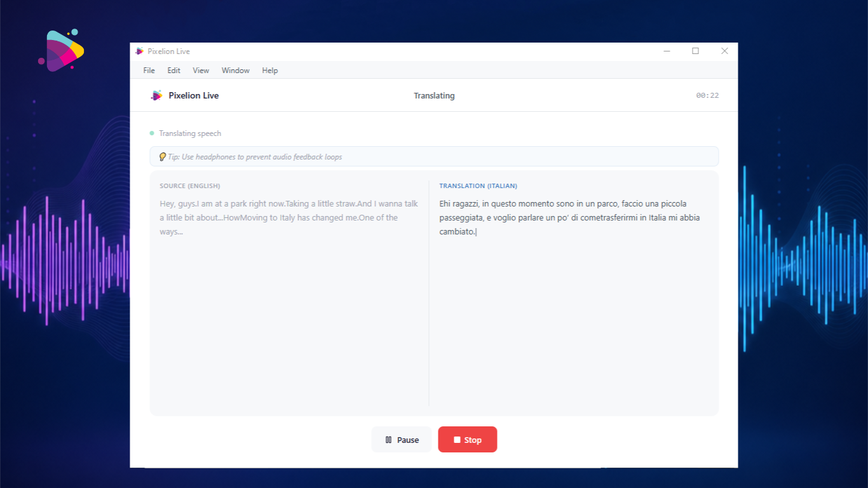Viewport: 868px width, 488px height.
Task: Click the 00:22 elapsed timer
Action: click(707, 95)
